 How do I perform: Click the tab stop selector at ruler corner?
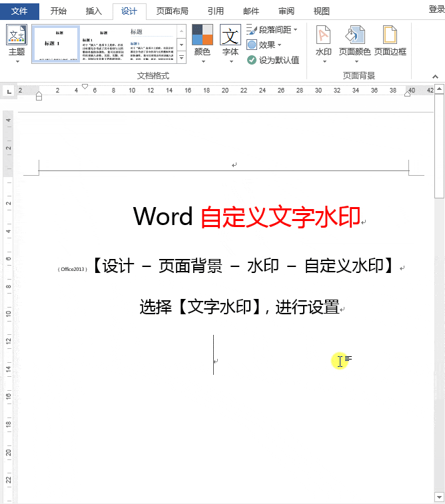pos(9,92)
